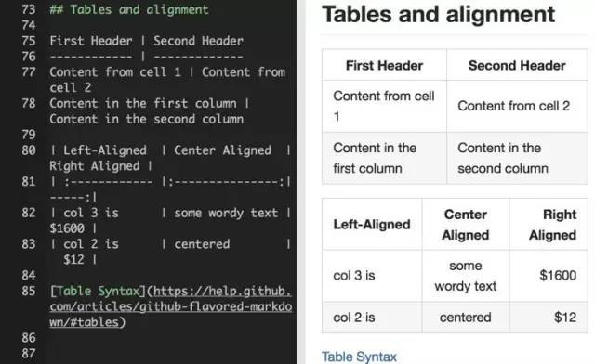
Task: Click the '## Tables and alignment' heading source
Action: [129, 9]
